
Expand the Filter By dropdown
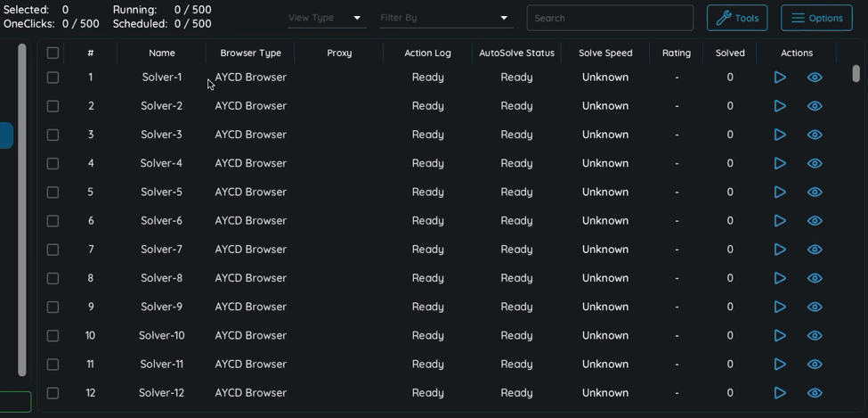tap(445, 18)
